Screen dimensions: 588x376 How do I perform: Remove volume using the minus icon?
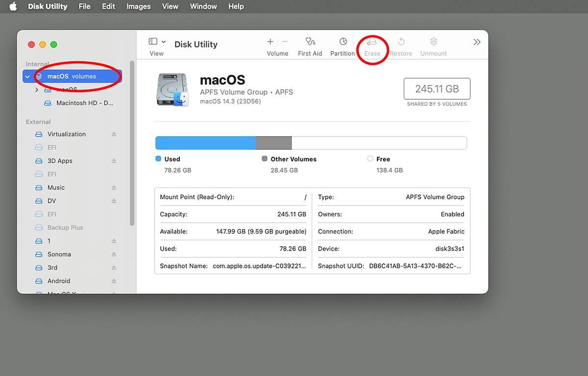click(x=285, y=42)
